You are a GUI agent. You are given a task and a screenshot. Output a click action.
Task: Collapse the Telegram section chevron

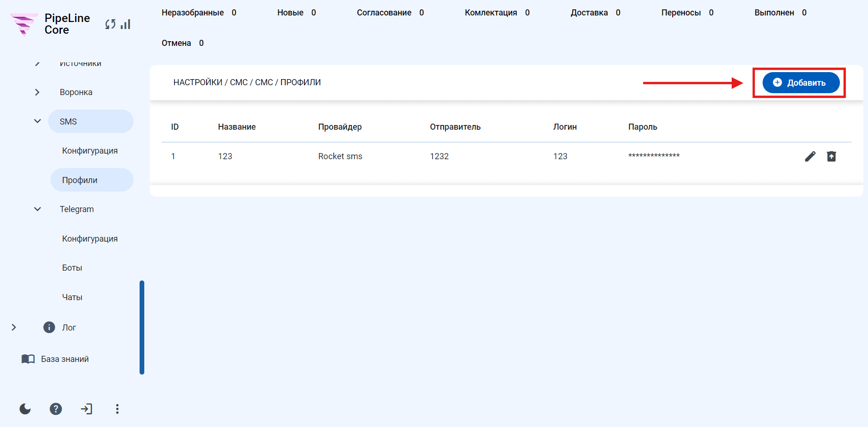[x=37, y=209]
